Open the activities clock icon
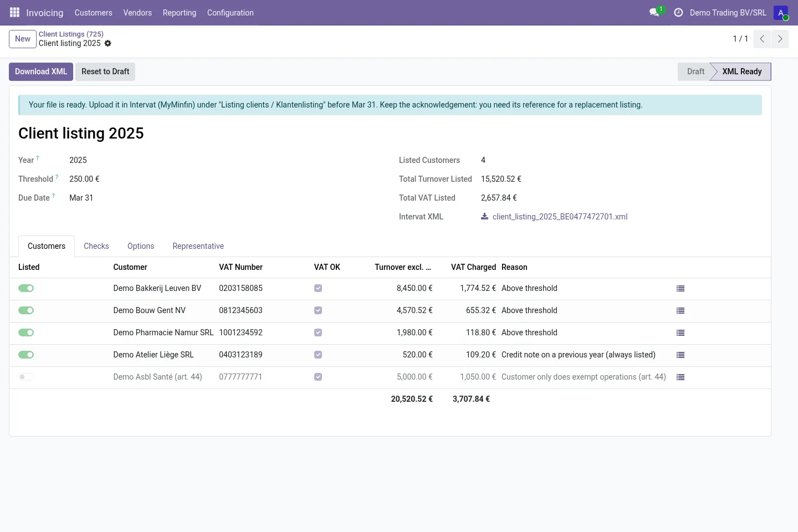This screenshot has height=532, width=798. click(678, 12)
